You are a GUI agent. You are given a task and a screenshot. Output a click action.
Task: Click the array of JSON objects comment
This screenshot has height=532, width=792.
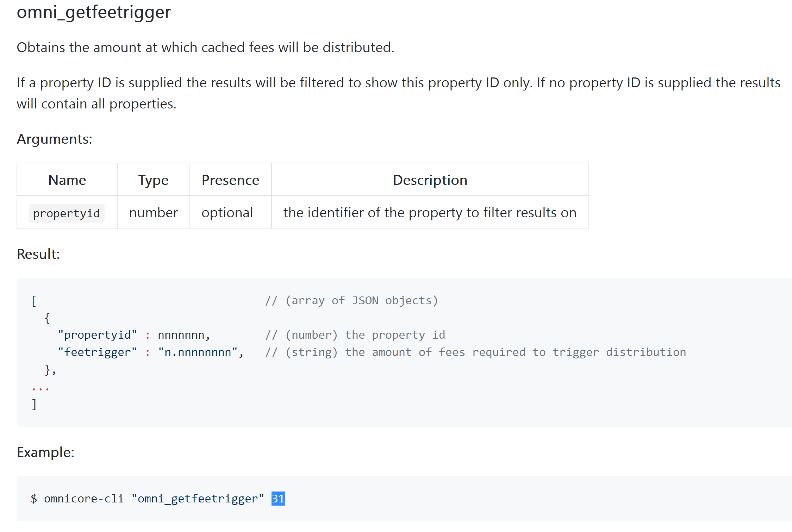click(351, 300)
